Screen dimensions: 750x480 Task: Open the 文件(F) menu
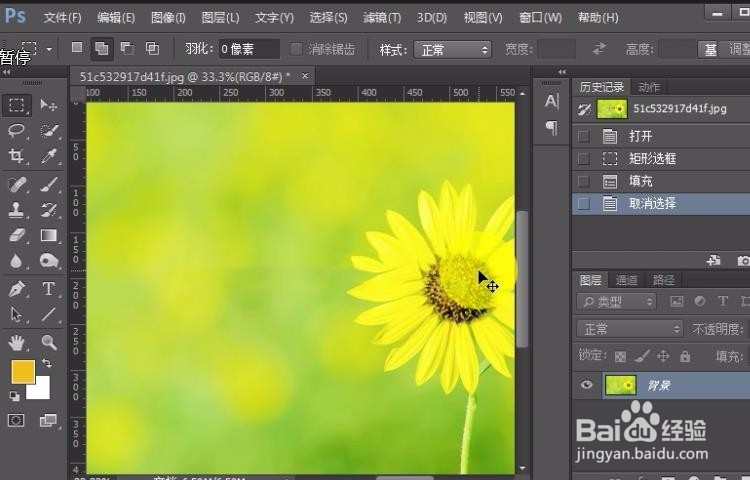point(62,18)
